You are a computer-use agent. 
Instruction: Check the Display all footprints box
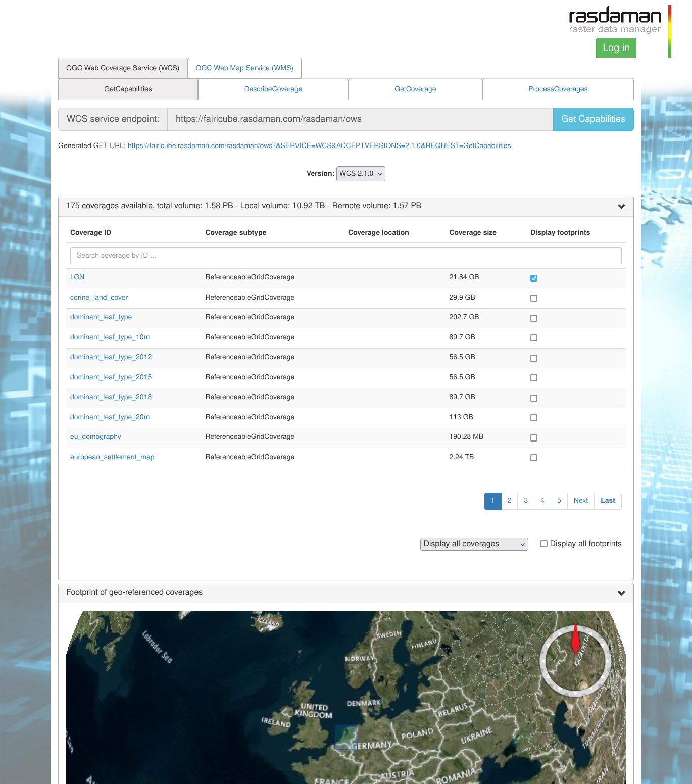click(x=544, y=544)
